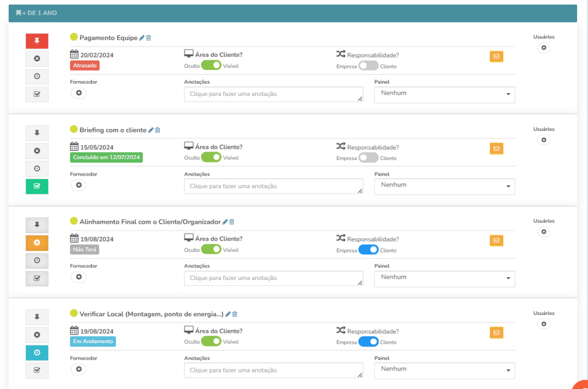Click the green check button on Briefing task
The height and width of the screenshot is (389, 588).
point(37,186)
